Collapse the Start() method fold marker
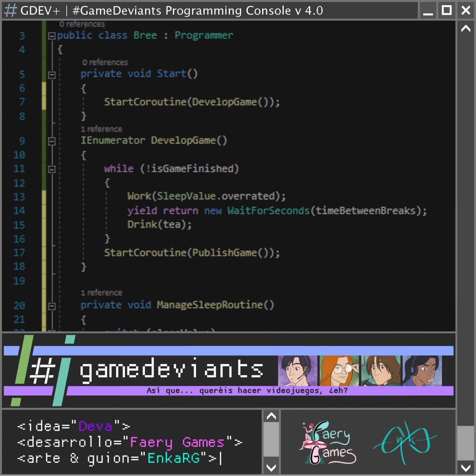The height and width of the screenshot is (476, 476). [x=52, y=75]
